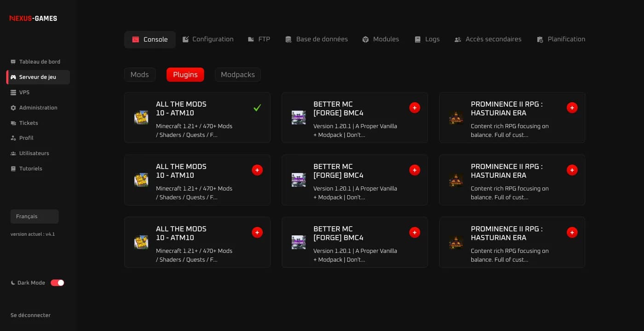
Task: Select the red Plugins filter button
Action: (x=185, y=75)
